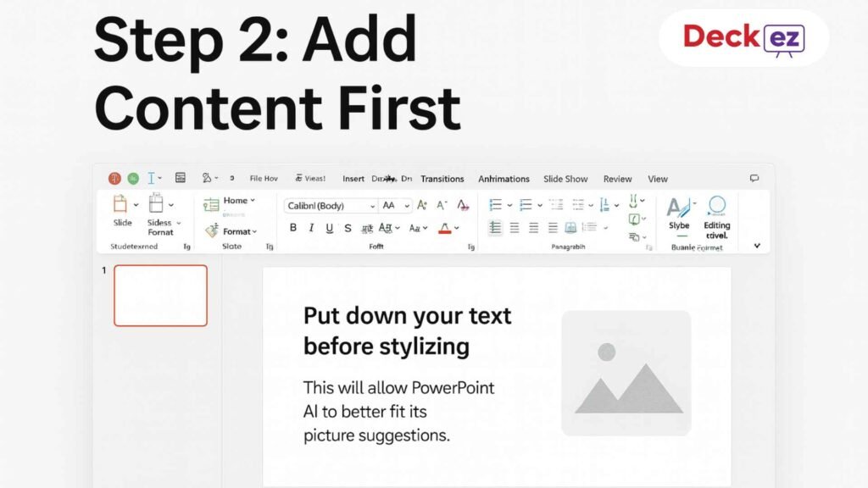Toggle the numbered list formatting
Viewport: 868px width, 488px height.
point(526,205)
